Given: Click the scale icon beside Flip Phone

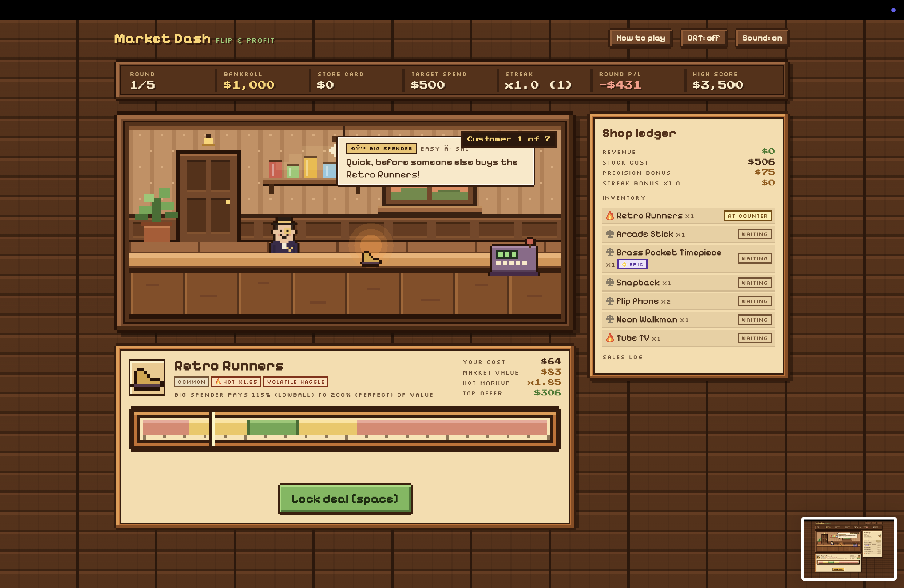Looking at the screenshot, I should (610, 301).
